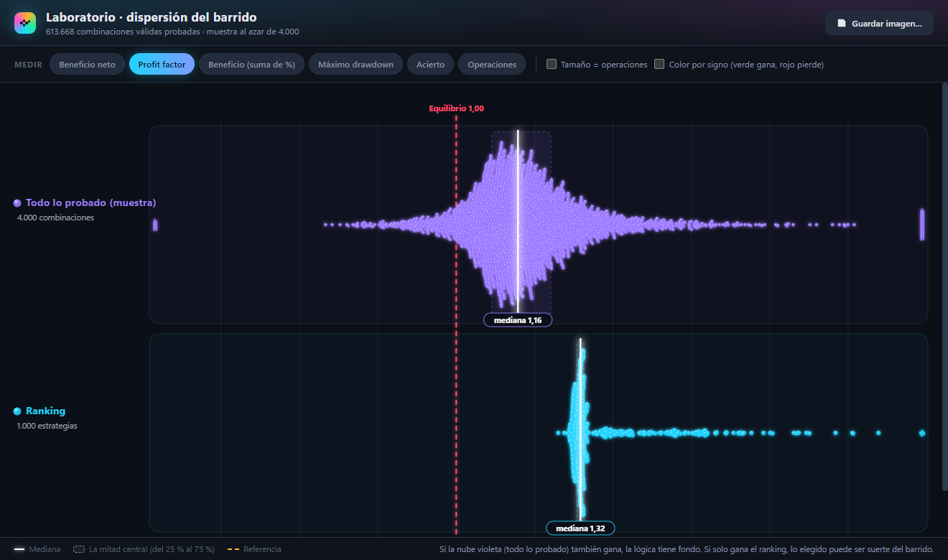This screenshot has width=948, height=560.
Task: Click the Guardar imagen button
Action: pos(879,23)
